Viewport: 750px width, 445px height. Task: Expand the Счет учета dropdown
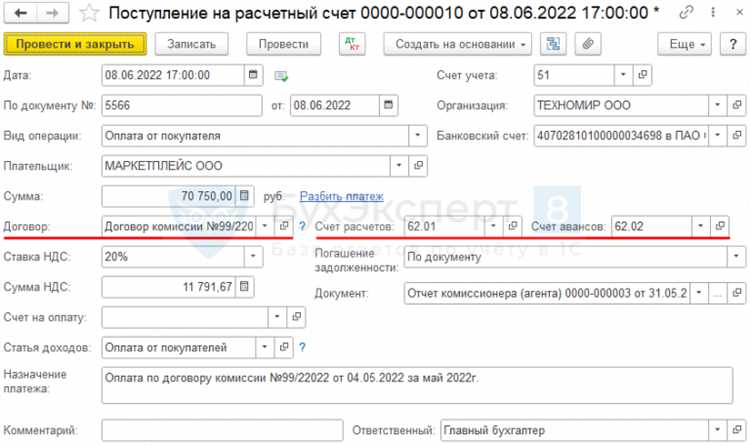click(x=623, y=75)
